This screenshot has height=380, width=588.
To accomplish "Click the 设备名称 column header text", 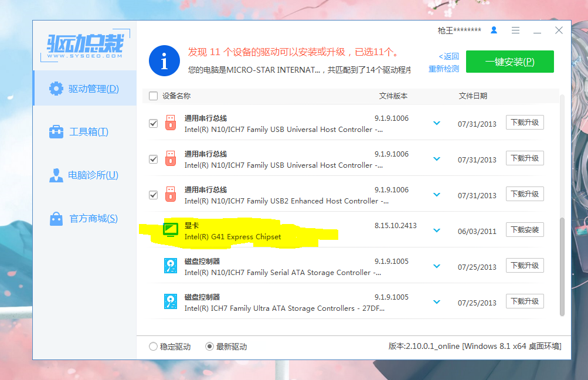I will coord(176,96).
